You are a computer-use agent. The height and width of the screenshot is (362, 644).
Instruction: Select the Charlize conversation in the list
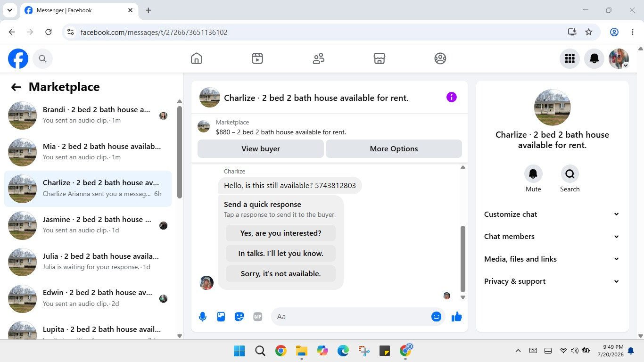pos(88,189)
